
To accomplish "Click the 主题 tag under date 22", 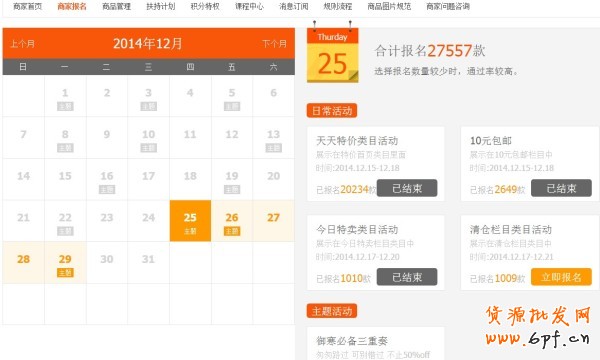I will [x=65, y=231].
